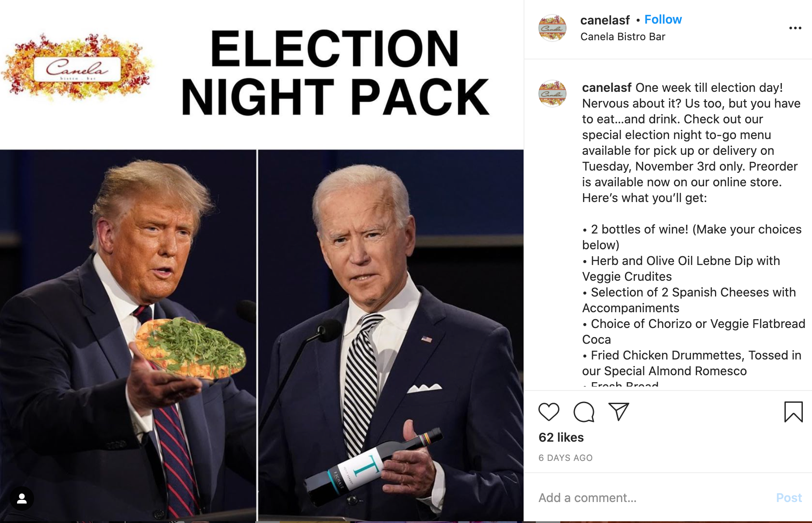Open comments via speech bubble icon
This screenshot has height=523, width=812.
[584, 412]
